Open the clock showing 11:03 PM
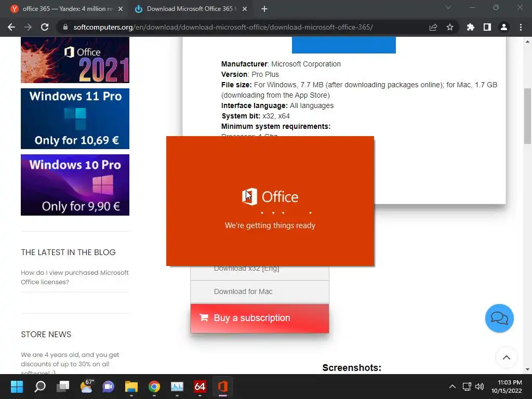 tap(507, 387)
